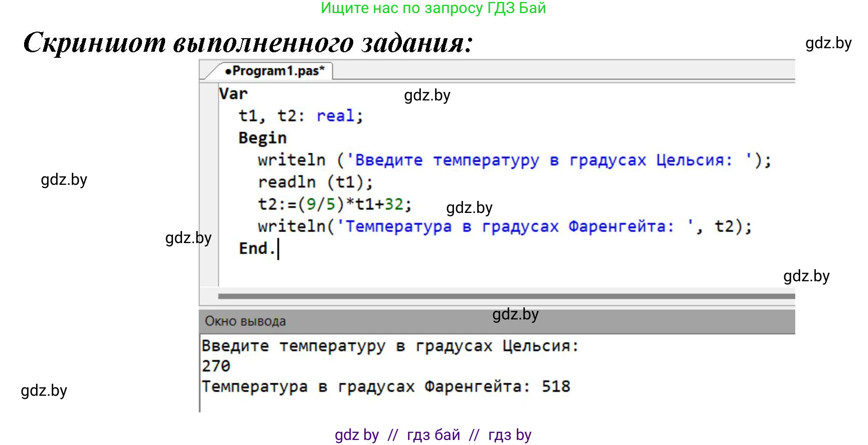
Task: Click the gdz.by watermark at top right
Action: pyautogui.click(x=828, y=43)
